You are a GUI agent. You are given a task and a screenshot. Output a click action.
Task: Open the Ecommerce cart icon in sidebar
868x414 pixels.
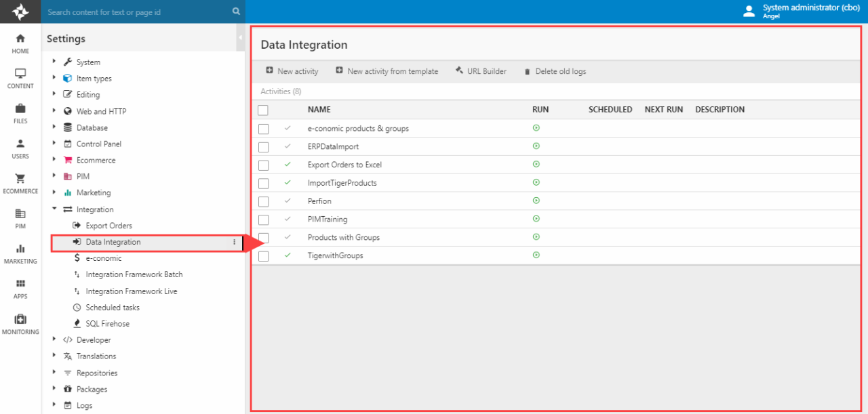20,183
